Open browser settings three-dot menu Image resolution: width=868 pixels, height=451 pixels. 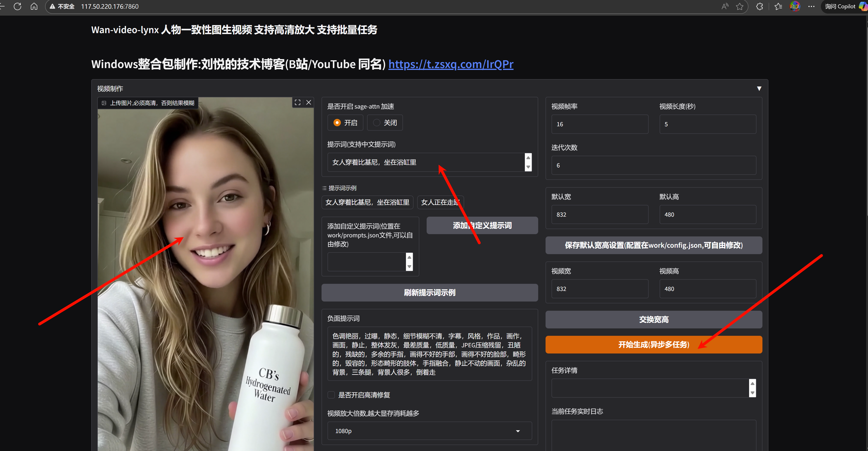(x=811, y=6)
